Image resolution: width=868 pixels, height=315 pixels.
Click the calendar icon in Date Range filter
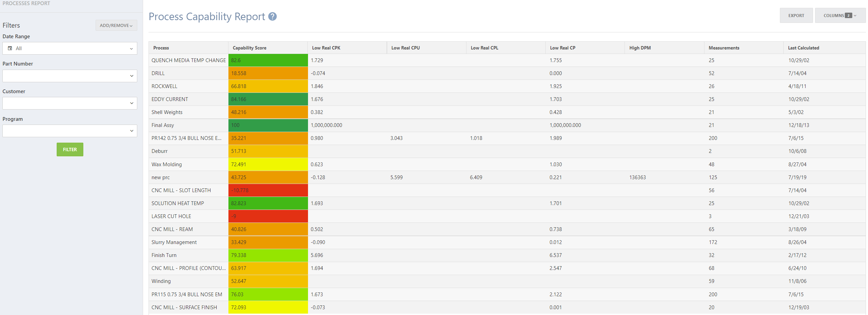pyautogui.click(x=10, y=48)
